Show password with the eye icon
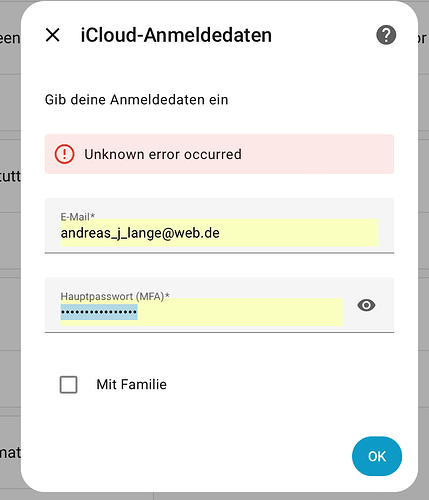This screenshot has height=500, width=429. (x=366, y=305)
